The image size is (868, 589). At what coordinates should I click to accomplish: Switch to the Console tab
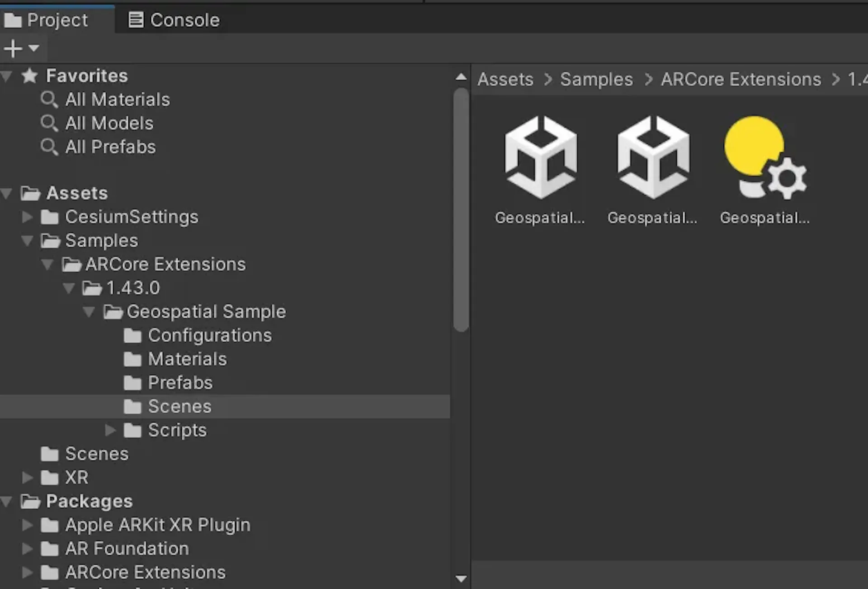coord(174,20)
